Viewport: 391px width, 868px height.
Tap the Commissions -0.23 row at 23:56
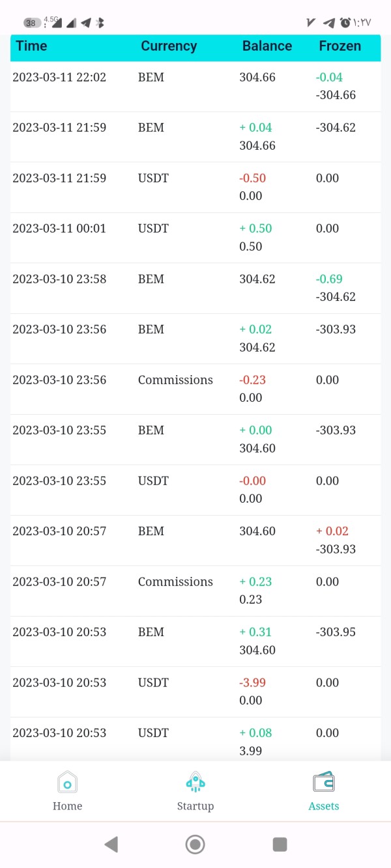(195, 389)
